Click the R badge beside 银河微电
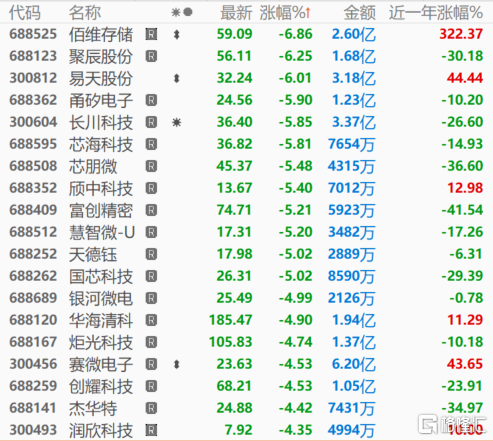 [151, 298]
